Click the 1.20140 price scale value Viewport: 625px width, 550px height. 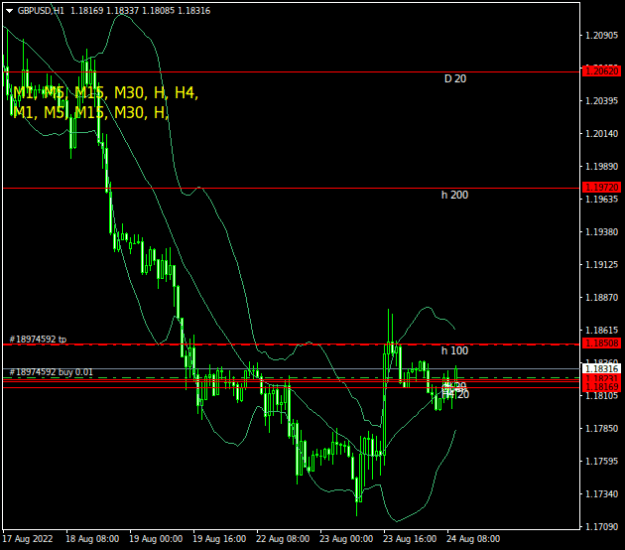point(601,134)
